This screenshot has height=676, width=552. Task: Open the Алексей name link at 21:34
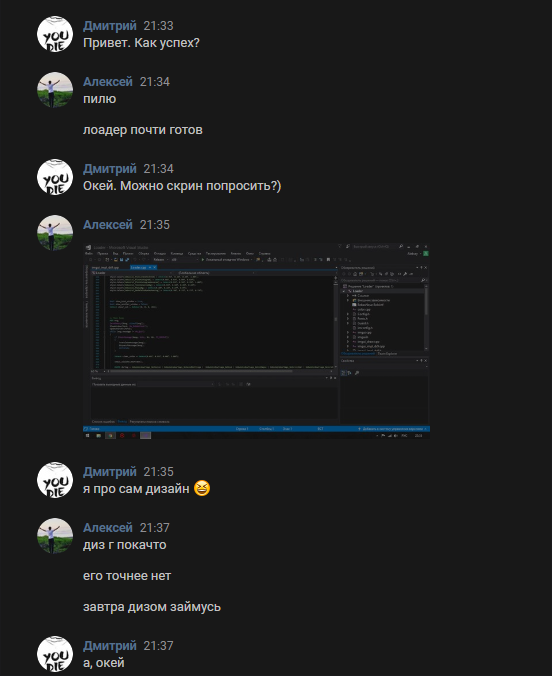pyautogui.click(x=108, y=81)
